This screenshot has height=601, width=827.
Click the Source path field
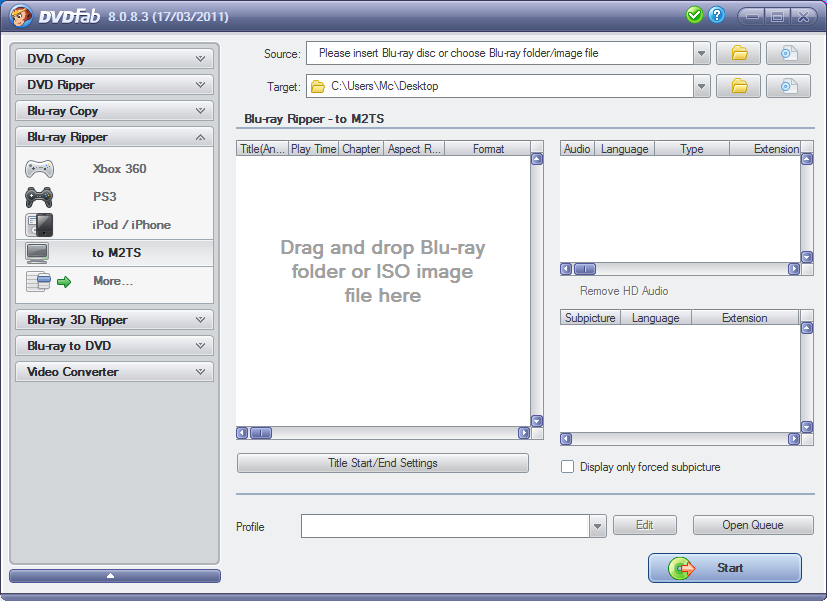point(499,53)
